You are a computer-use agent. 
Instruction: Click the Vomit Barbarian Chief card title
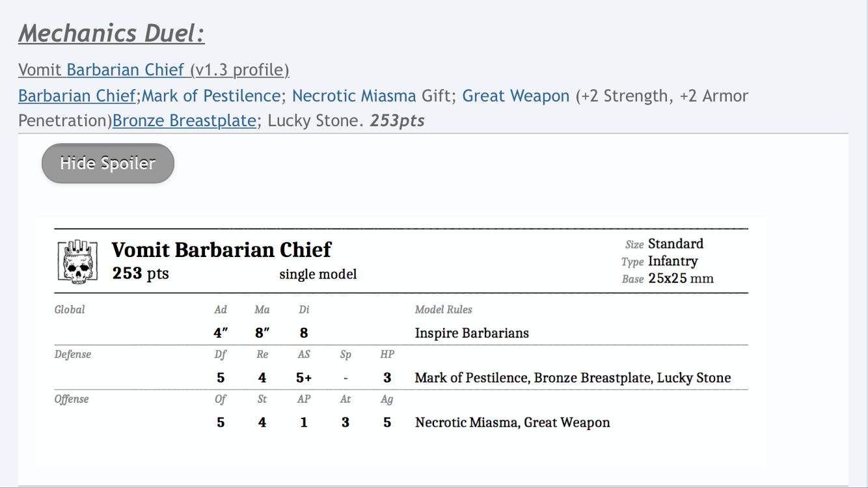tap(221, 249)
